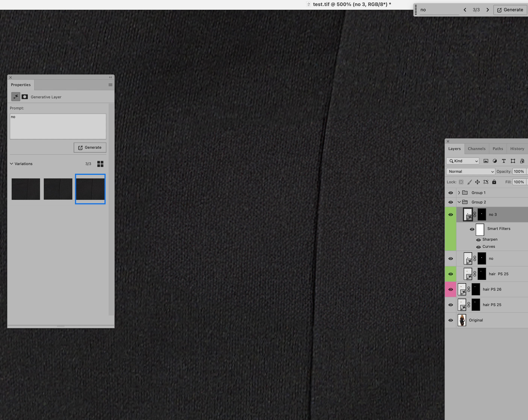
Task: Expand Group 1 folder
Action: (459, 193)
